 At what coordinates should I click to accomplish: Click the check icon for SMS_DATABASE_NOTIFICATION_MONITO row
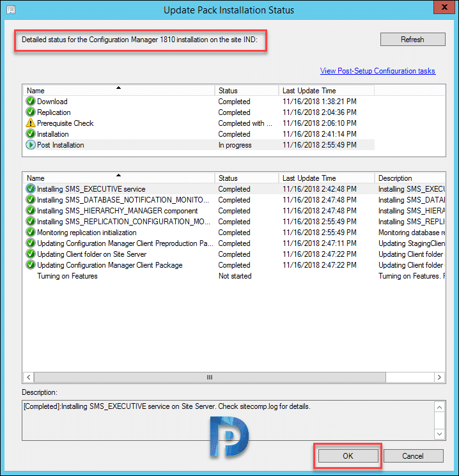tap(31, 200)
